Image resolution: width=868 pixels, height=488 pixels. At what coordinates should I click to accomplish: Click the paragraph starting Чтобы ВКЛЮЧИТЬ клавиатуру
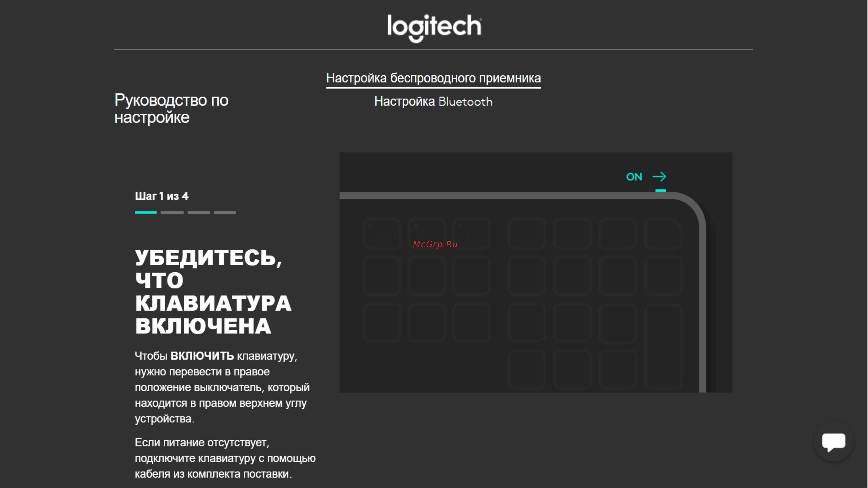pos(222,387)
